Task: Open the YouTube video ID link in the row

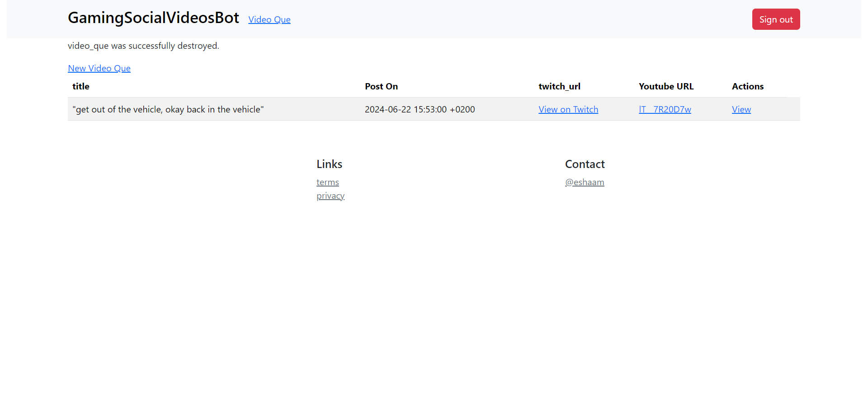Action: 665,109
